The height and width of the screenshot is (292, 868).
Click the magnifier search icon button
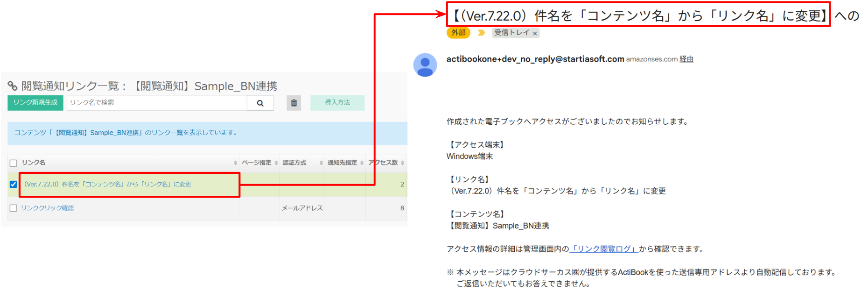[260, 103]
